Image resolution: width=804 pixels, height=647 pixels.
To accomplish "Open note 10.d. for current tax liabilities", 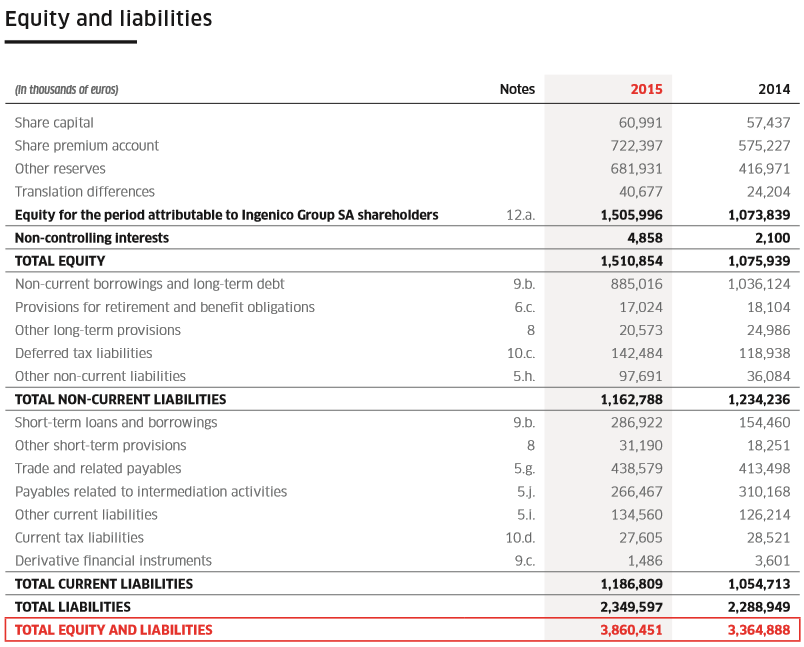I will pyautogui.click(x=521, y=537).
